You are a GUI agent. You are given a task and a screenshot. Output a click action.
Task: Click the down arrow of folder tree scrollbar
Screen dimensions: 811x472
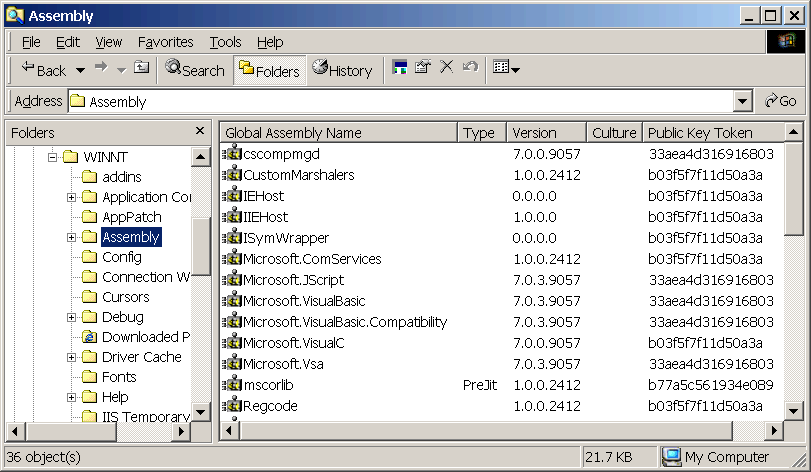click(x=200, y=412)
